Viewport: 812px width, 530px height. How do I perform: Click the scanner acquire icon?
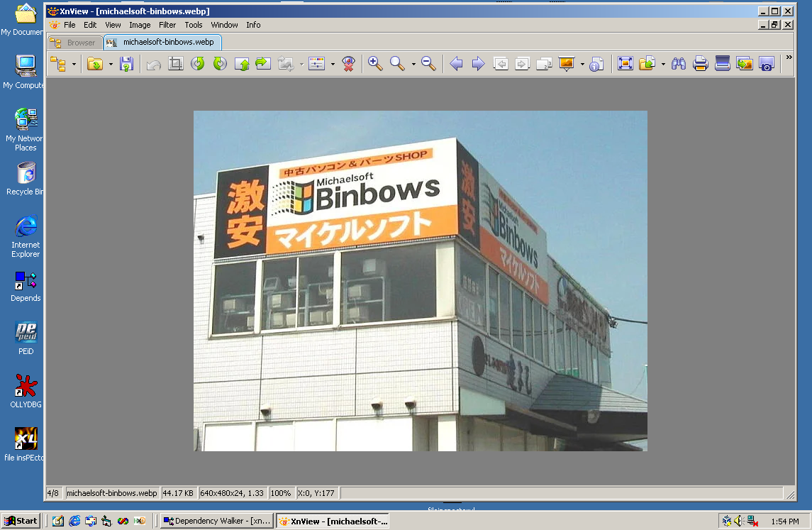click(x=723, y=64)
